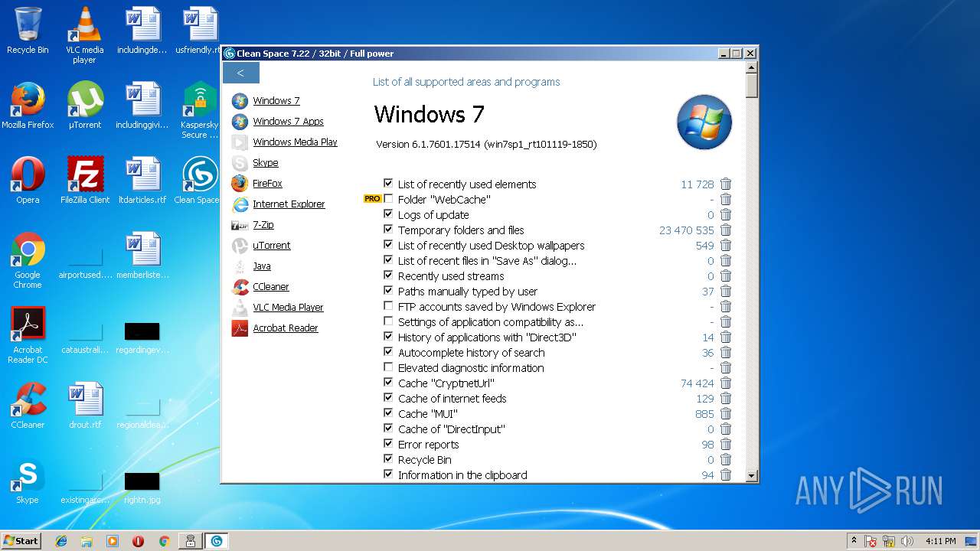This screenshot has width=980, height=551.
Task: Check Settings of application compatibility option
Action: (x=388, y=321)
